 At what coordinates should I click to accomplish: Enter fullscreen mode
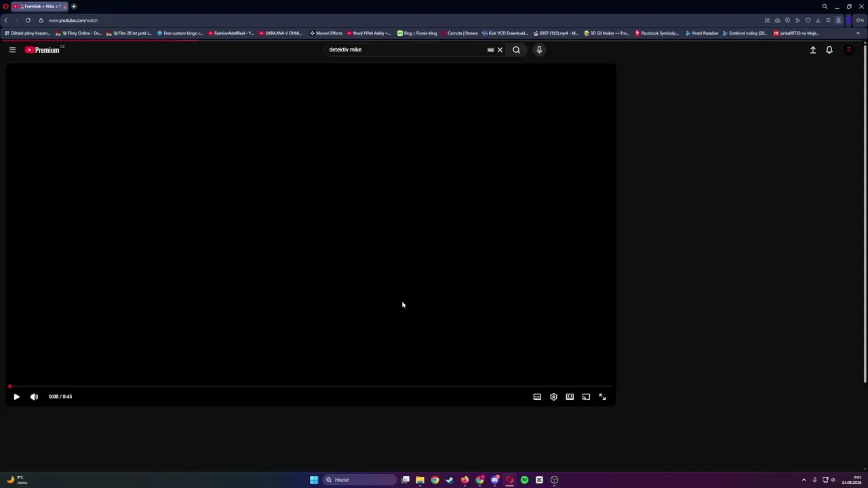click(602, 396)
